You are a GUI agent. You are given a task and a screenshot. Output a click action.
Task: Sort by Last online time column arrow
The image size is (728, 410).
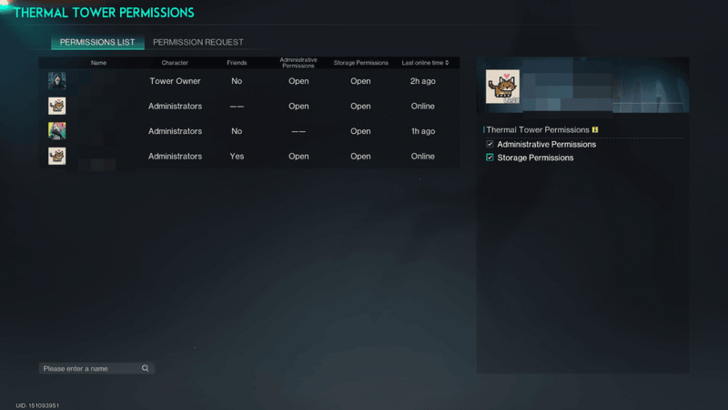coord(445,63)
